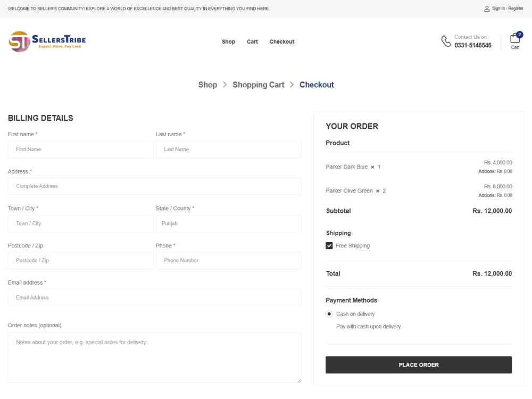Focus the First Name input field

[x=81, y=149]
